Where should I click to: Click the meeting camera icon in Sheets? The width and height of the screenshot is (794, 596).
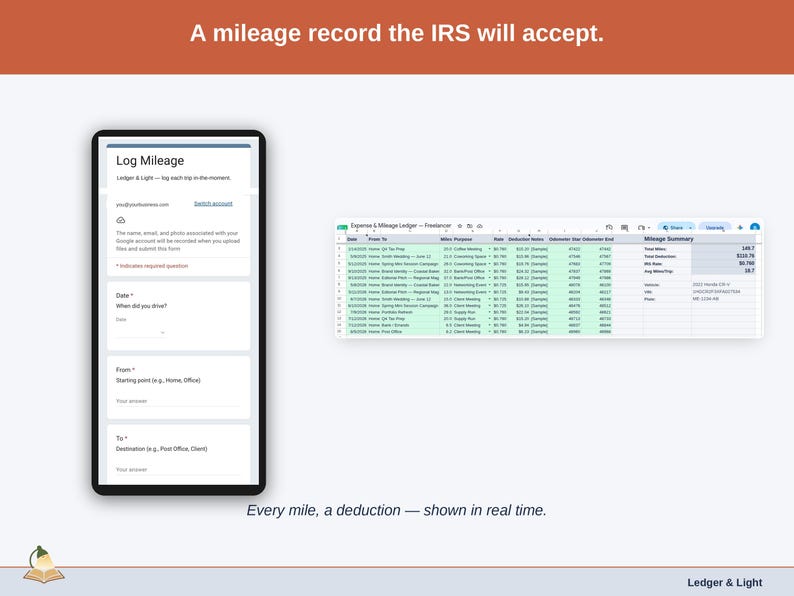[642, 228]
